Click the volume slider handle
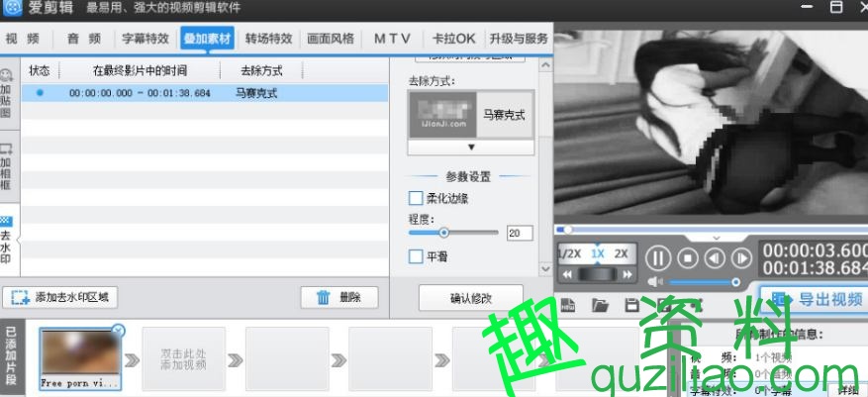Image resolution: width=868 pixels, height=397 pixels. point(735,282)
